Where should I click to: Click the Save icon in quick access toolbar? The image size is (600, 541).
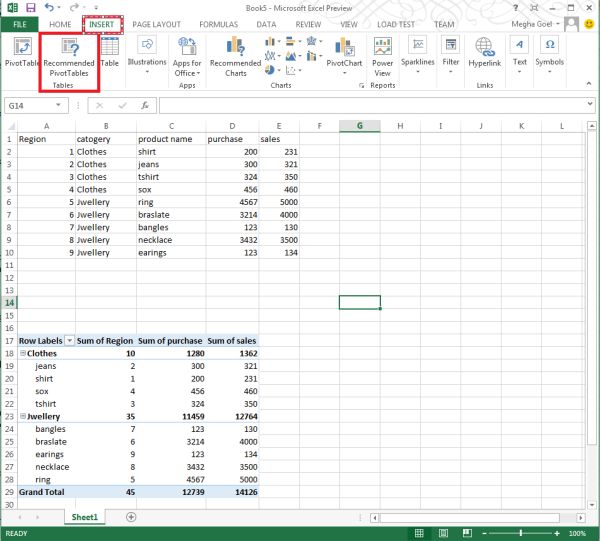point(29,7)
